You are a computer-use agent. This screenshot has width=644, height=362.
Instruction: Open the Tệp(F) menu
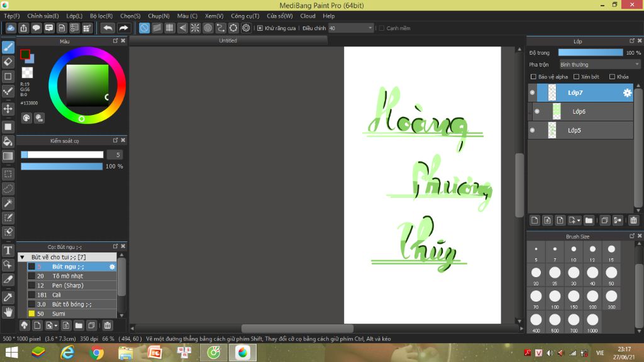(x=12, y=16)
